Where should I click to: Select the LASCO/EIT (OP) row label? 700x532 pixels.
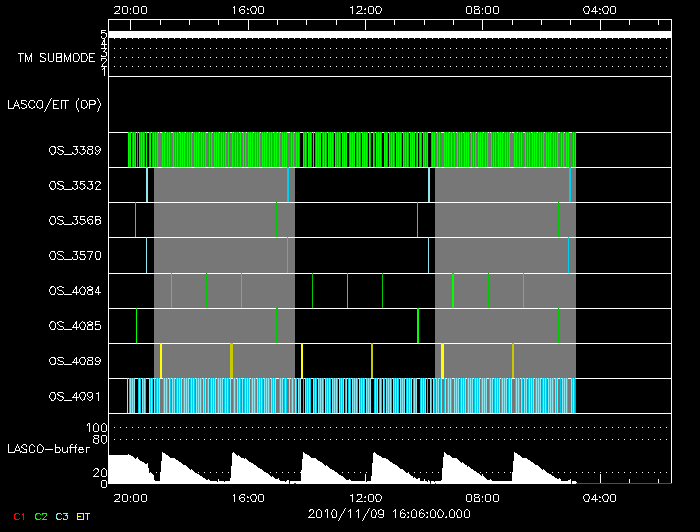point(54,105)
